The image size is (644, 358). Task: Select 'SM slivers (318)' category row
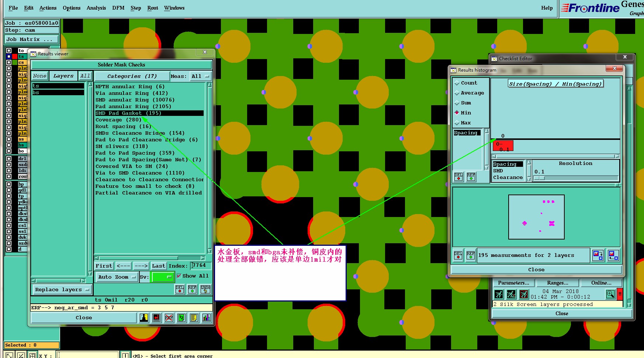pos(149,147)
